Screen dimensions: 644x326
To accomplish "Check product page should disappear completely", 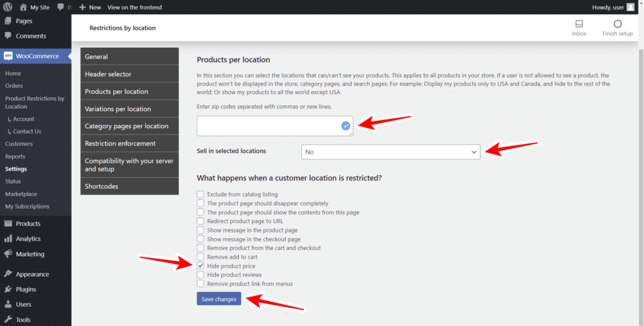I will [x=201, y=203].
